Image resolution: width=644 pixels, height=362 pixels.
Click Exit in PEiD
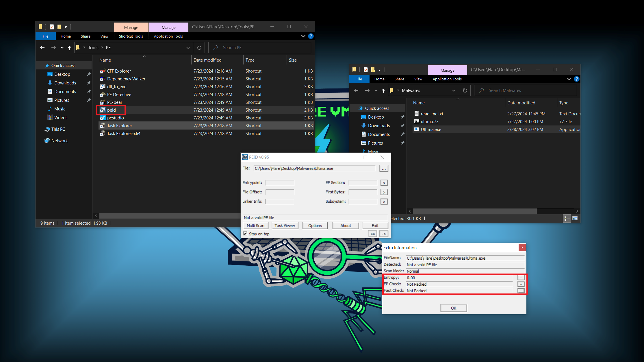tap(375, 226)
